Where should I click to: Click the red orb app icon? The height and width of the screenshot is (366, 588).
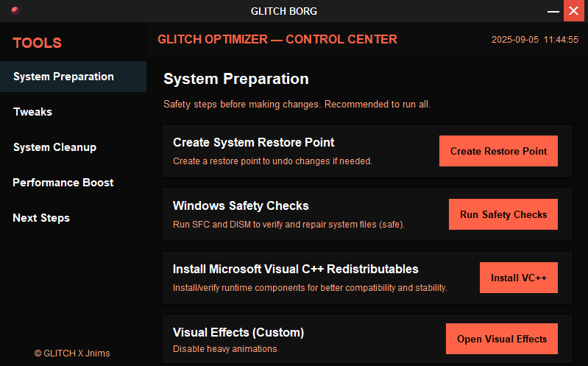(x=15, y=10)
